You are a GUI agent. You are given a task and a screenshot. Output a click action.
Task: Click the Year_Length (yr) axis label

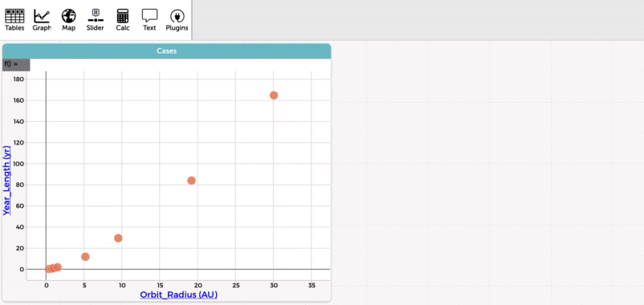(7, 180)
